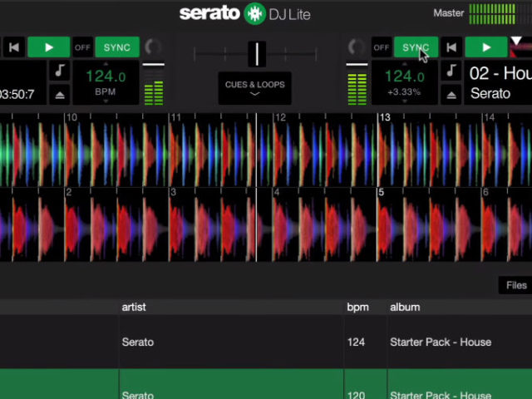
Task: Jump right deck to track start
Action: [x=451, y=47]
